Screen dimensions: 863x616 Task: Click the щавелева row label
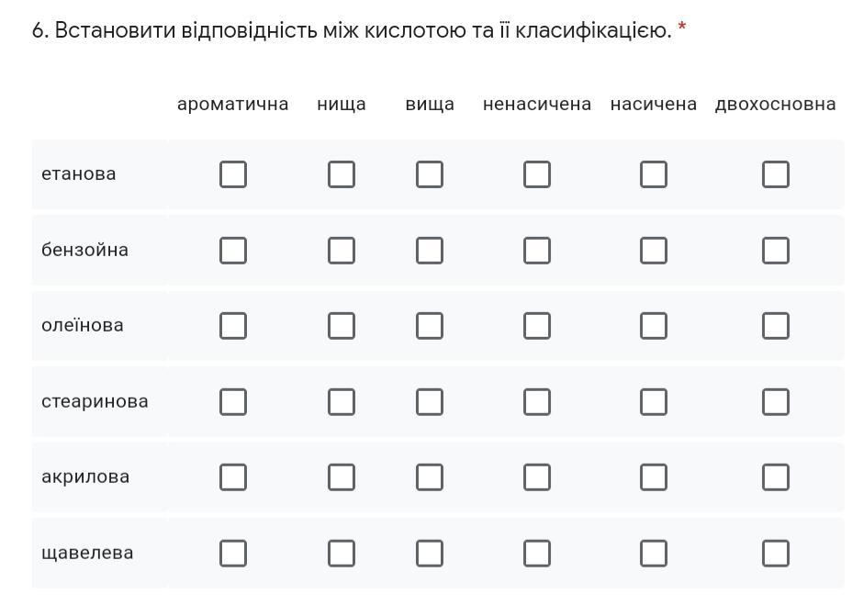[x=87, y=553]
